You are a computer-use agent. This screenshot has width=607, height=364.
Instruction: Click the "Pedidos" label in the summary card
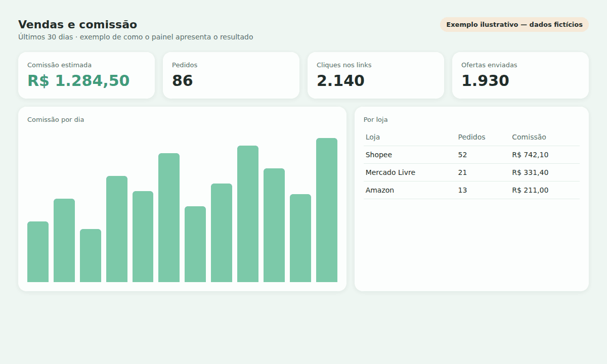[x=185, y=65]
